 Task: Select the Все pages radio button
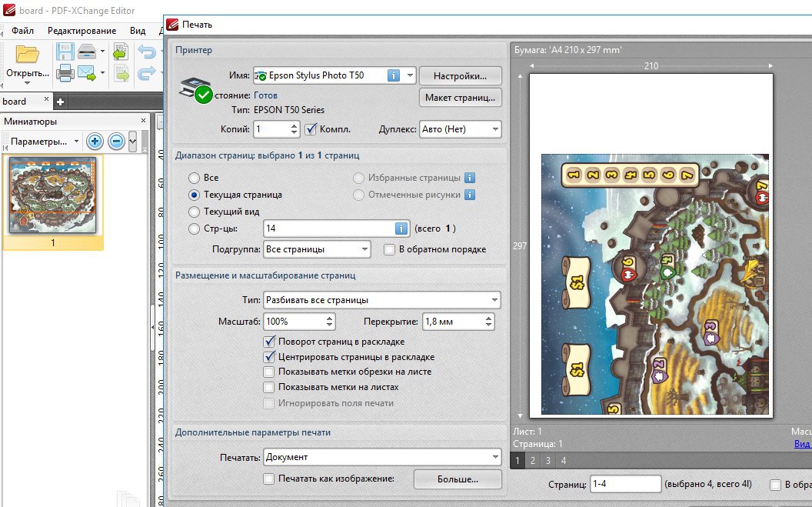pyautogui.click(x=194, y=178)
